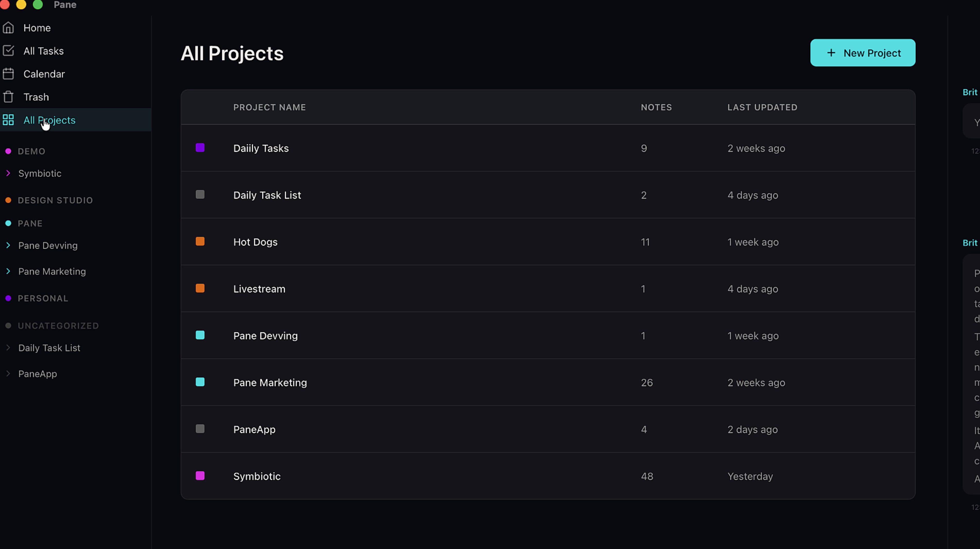Viewport: 980px width, 549px height.
Task: Open the Hot Dogs project
Action: point(548,242)
